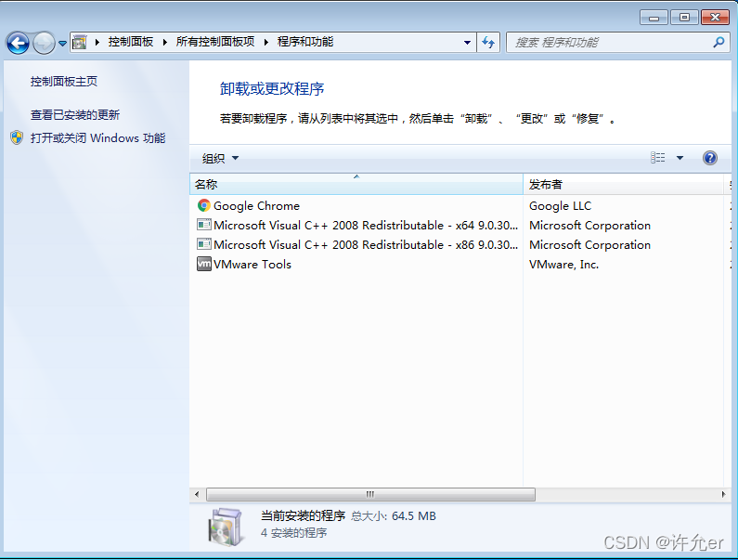Go back with the blue back arrow
Viewport: 738px width, 560px height.
pos(18,44)
